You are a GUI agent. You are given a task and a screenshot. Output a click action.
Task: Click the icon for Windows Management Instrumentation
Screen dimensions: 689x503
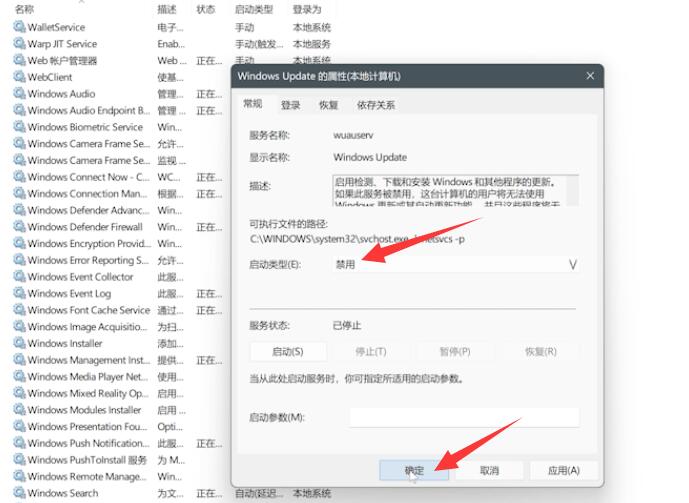tap(19, 360)
